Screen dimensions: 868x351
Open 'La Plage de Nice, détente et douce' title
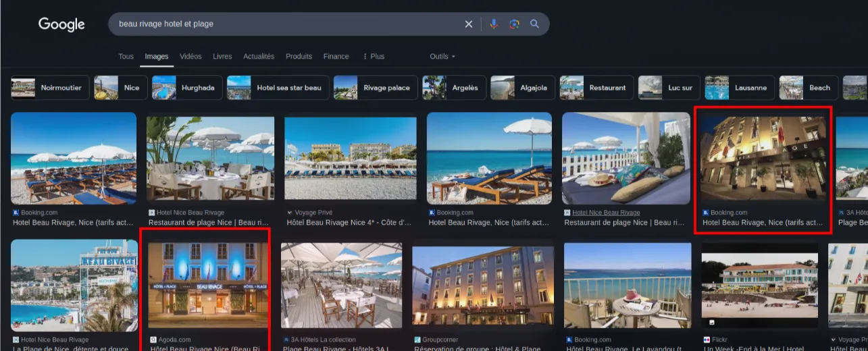point(70,348)
